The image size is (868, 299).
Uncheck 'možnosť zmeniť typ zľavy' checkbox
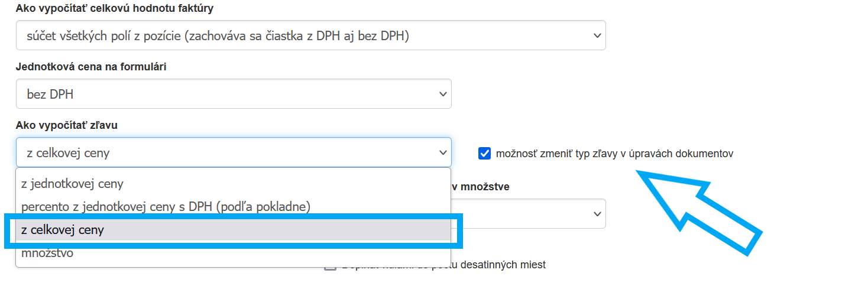tap(484, 154)
